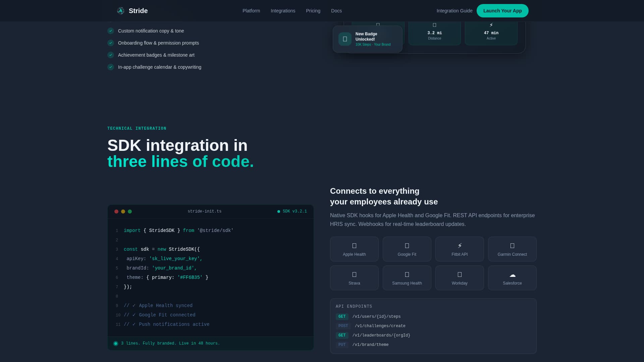This screenshot has height=362, width=644.
Task: Open the New Badge Unlocked notification card
Action: tap(367, 39)
